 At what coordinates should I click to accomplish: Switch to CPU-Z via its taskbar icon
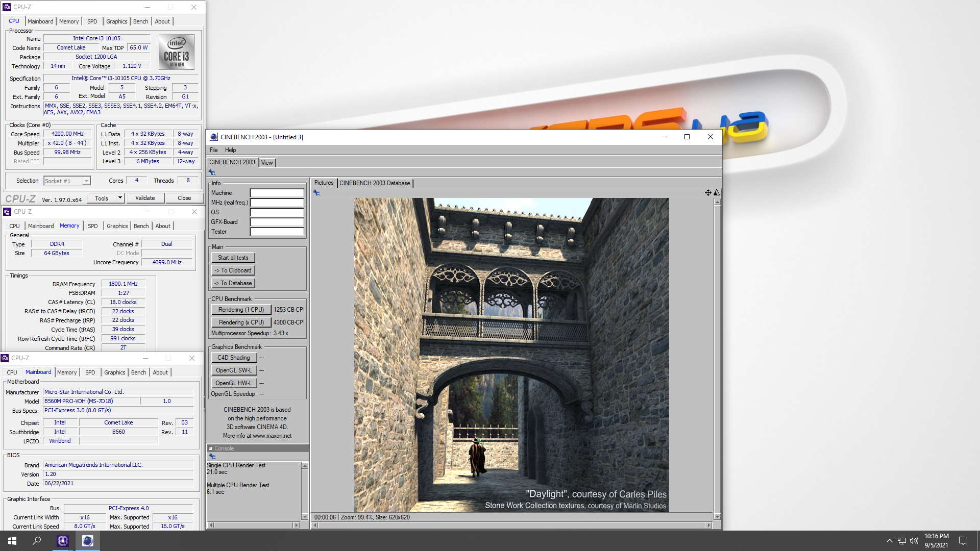click(63, 541)
